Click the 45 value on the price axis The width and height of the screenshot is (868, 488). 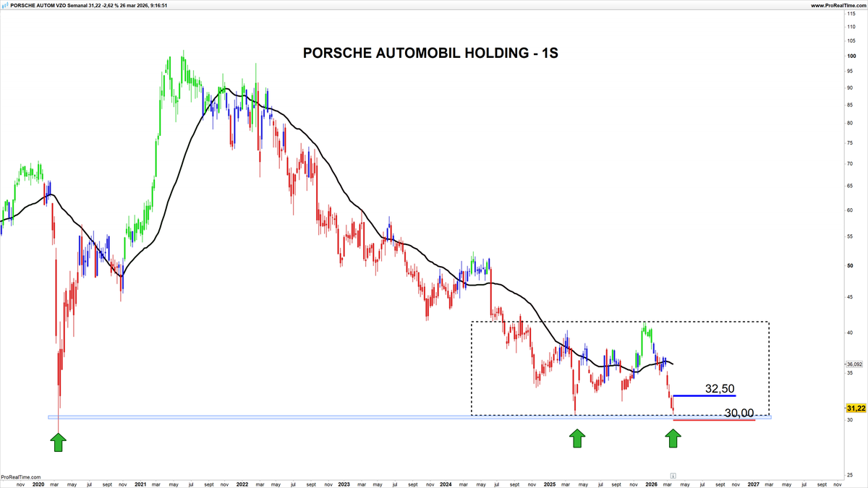pos(850,298)
